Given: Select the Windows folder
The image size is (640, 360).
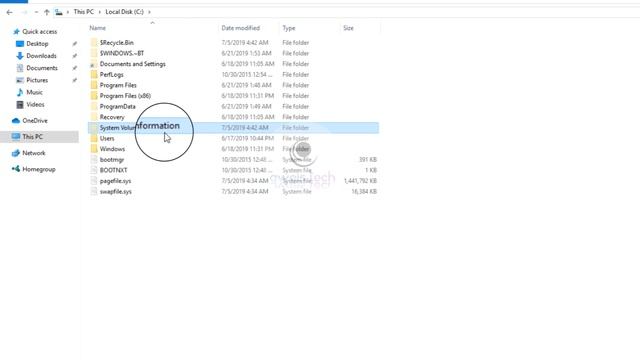Looking at the screenshot, I should tap(112, 149).
